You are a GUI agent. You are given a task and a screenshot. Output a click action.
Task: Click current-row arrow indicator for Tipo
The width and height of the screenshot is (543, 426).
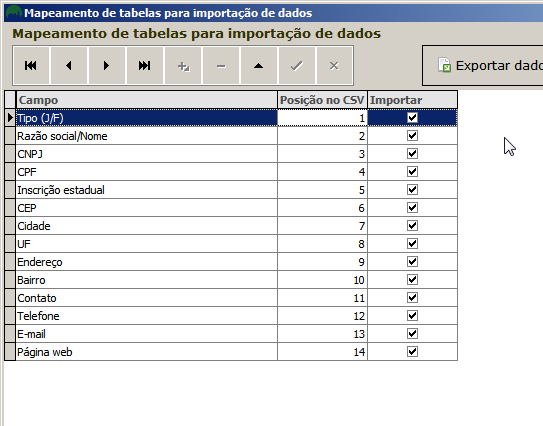pyautogui.click(x=10, y=118)
